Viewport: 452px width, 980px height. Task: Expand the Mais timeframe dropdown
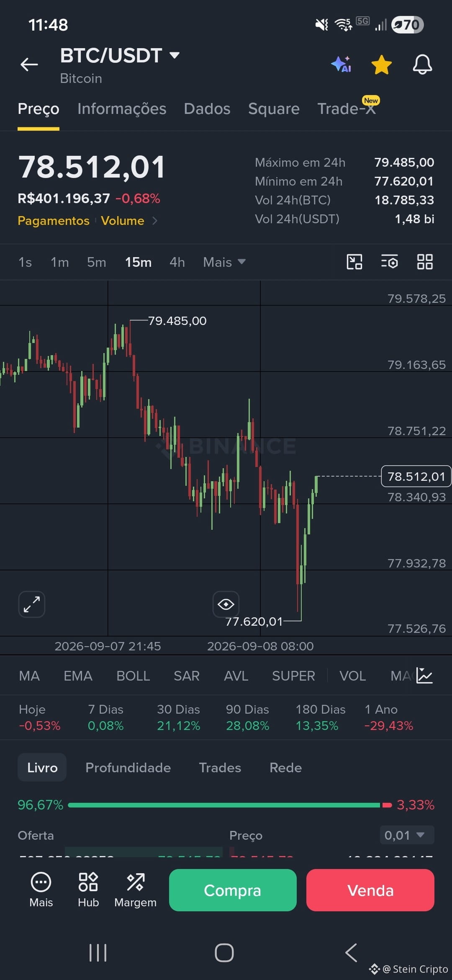pyautogui.click(x=224, y=262)
